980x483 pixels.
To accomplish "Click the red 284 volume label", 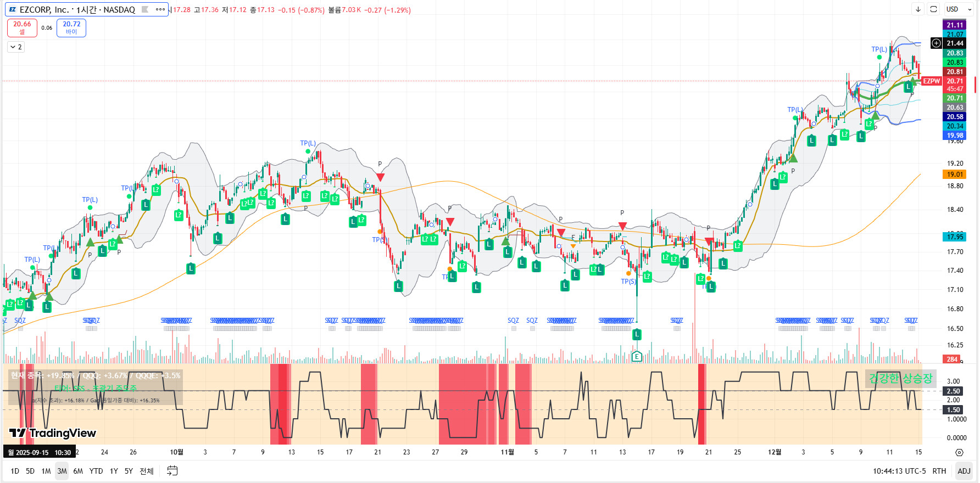I will (952, 360).
